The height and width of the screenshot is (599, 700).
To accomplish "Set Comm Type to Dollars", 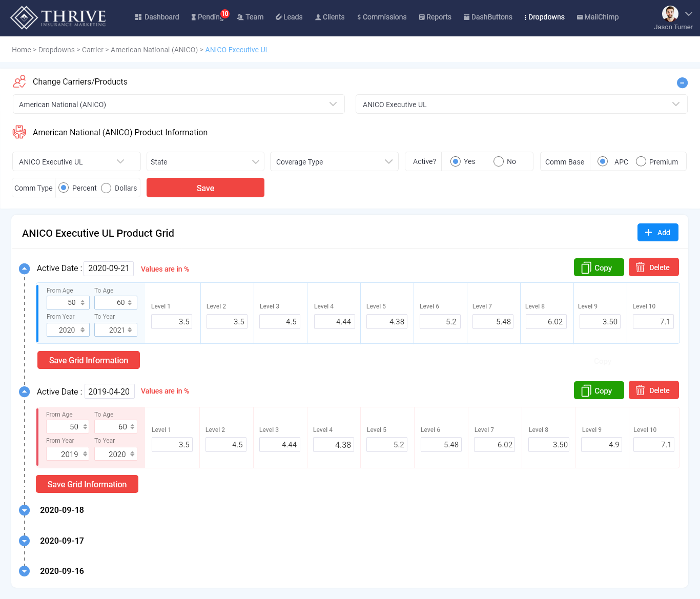I will click(x=106, y=188).
